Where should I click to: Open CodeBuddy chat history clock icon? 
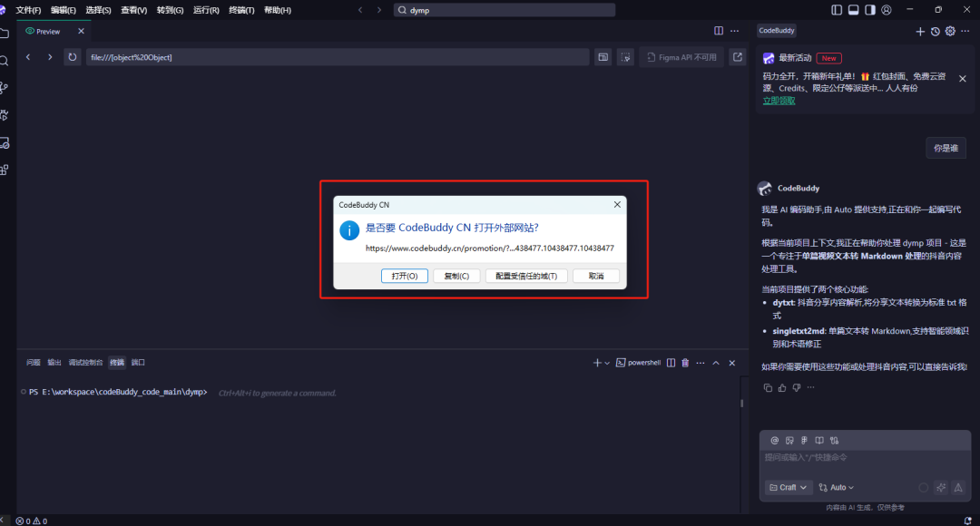pyautogui.click(x=935, y=31)
